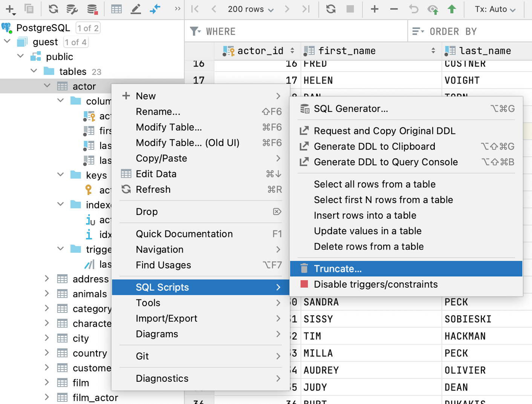The image size is (532, 404).
Task: Click the WHERE filter field
Action: [264, 31]
